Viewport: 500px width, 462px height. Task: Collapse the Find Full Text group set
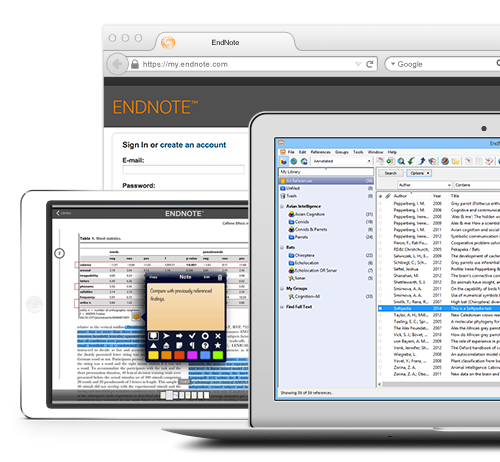click(x=282, y=307)
